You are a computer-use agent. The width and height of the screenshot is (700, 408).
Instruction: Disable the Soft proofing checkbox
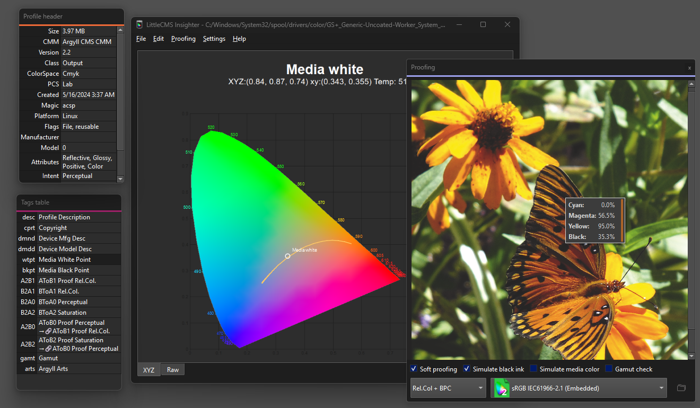pyautogui.click(x=415, y=369)
